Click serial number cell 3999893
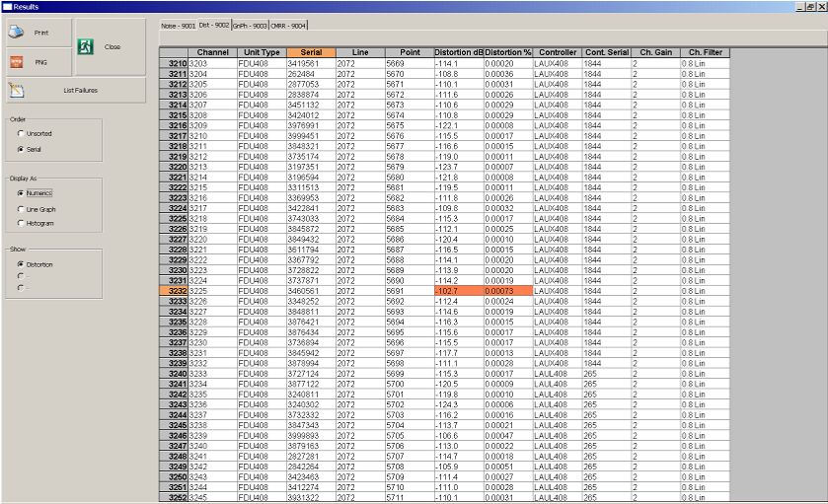 click(x=311, y=435)
